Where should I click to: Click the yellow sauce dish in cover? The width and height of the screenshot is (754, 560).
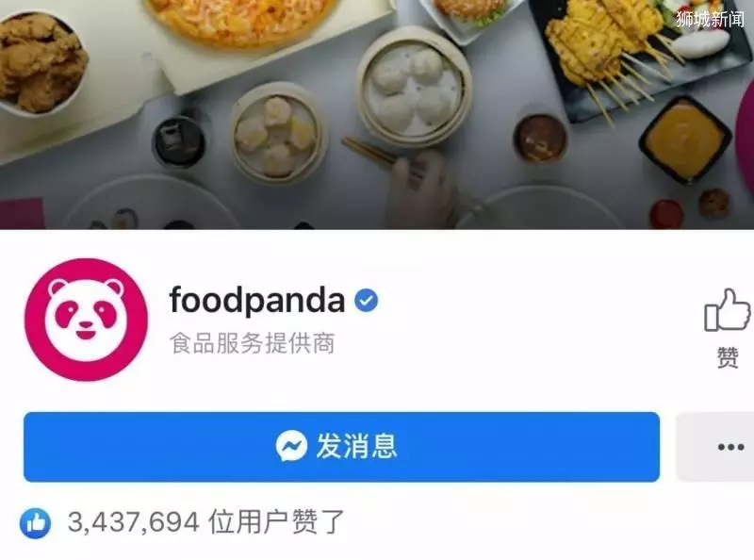[x=685, y=139]
